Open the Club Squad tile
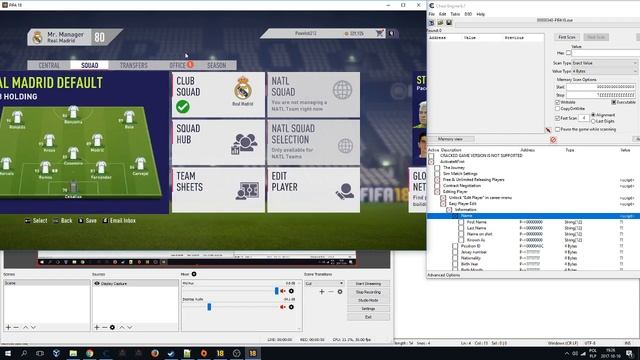Screen dimensions: 640x360 coord(218,95)
